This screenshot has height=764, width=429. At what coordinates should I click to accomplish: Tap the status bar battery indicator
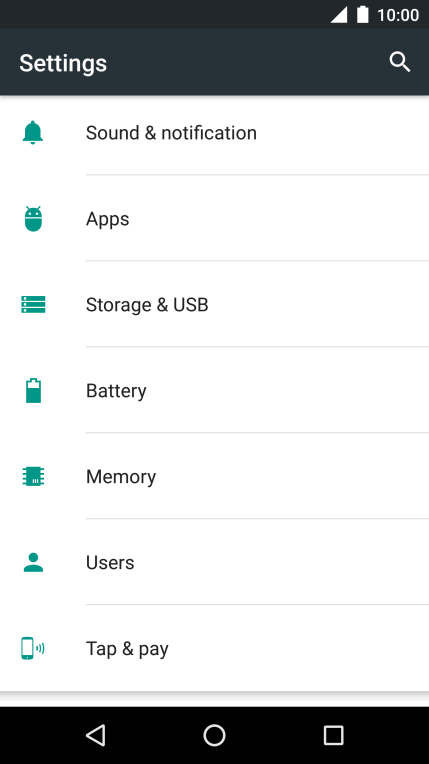pos(363,15)
